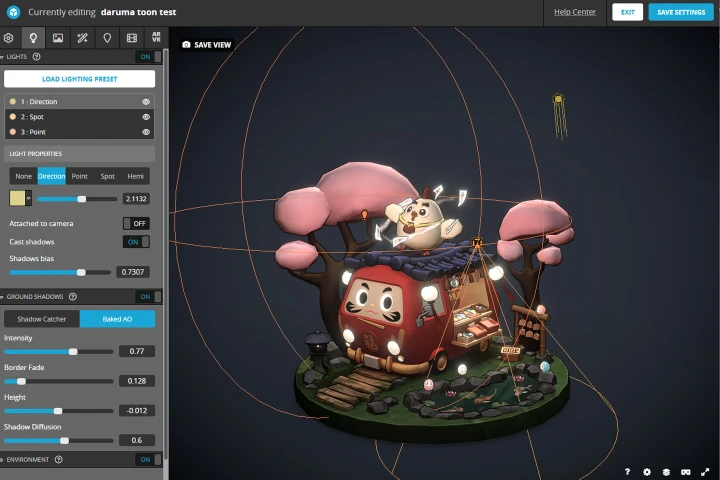720x480 pixels.
Task: Select the spot light gizmo handle
Action: pos(477,242)
